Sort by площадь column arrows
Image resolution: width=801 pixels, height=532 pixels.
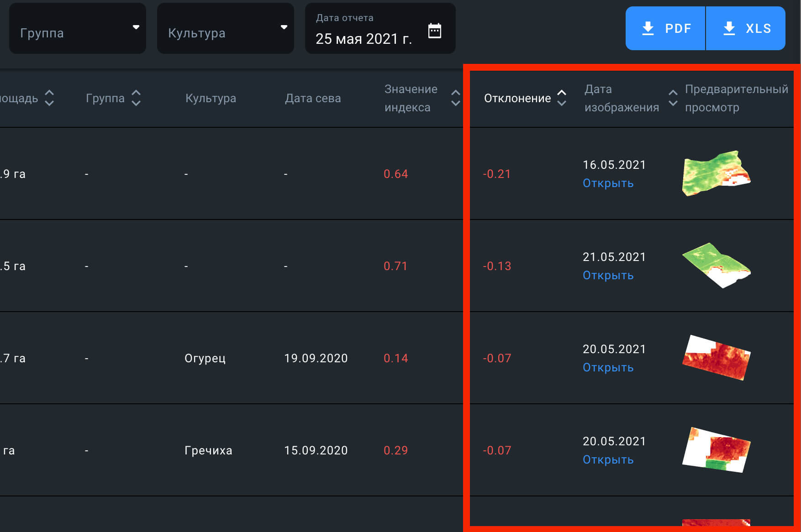(49, 98)
